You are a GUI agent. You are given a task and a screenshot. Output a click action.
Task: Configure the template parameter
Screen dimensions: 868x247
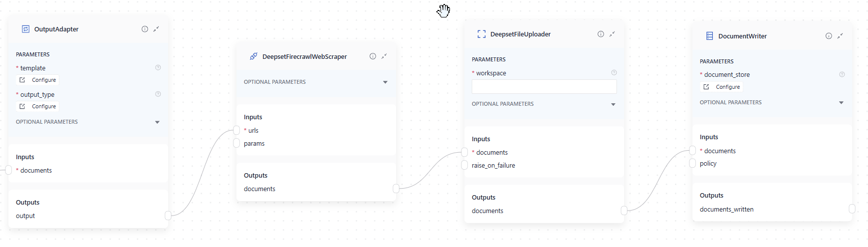click(38, 80)
